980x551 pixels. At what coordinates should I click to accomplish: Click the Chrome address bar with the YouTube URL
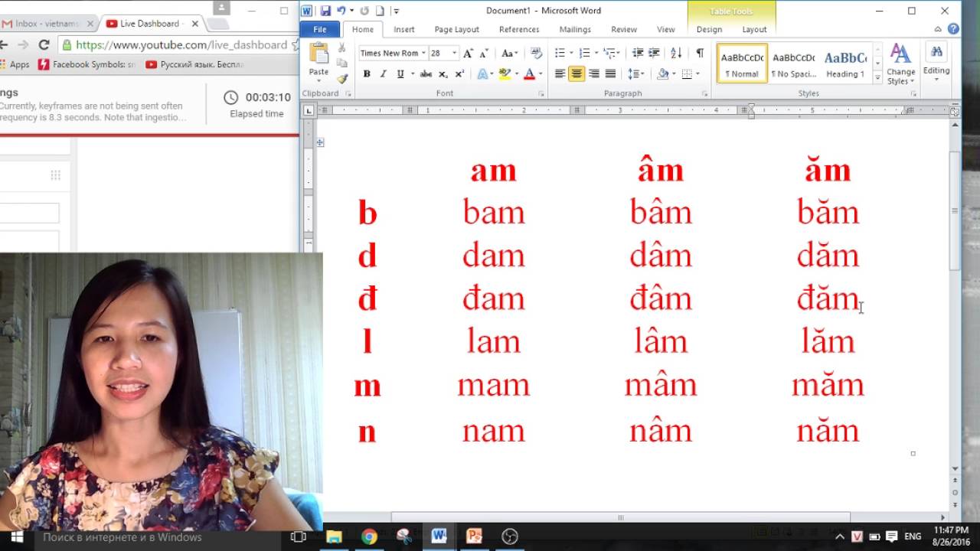tap(180, 45)
